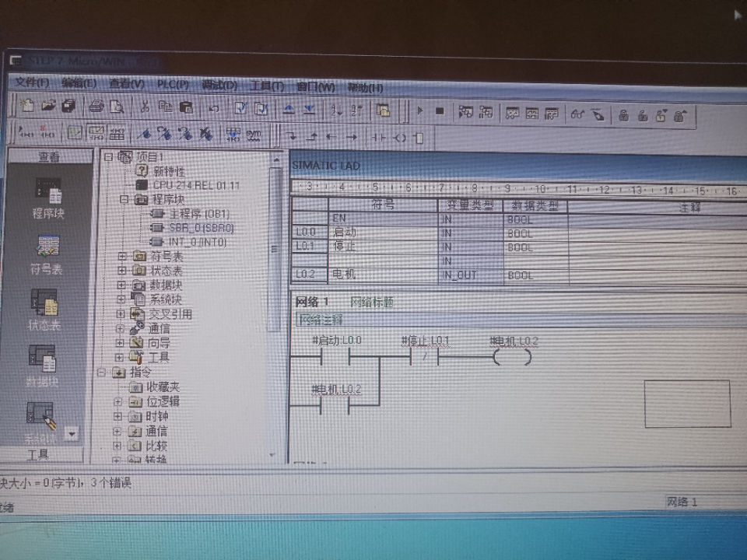Click the sym symbol information icon

[254, 135]
